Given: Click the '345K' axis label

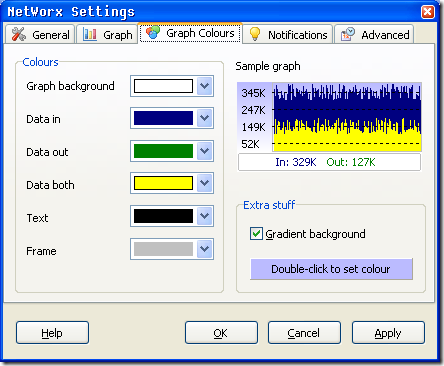Looking at the screenshot, I should 254,93.
